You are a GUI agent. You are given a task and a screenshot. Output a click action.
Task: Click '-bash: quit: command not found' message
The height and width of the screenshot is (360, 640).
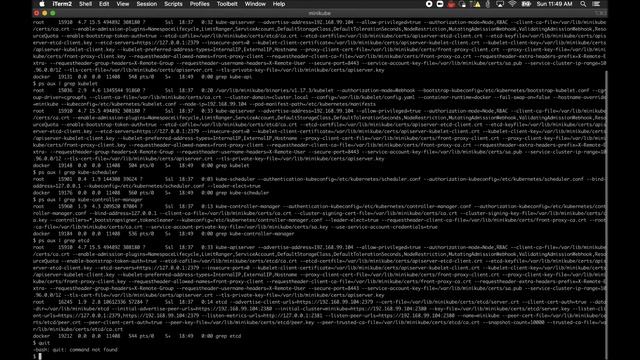pos(75,350)
